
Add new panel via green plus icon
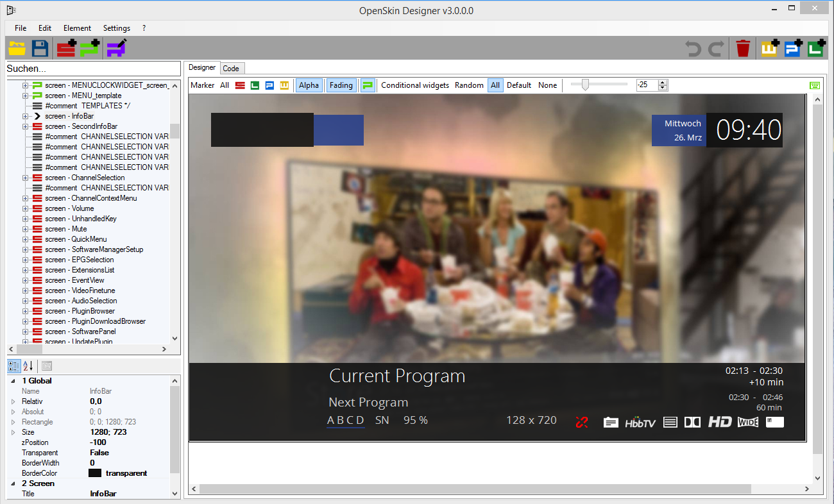[90, 48]
